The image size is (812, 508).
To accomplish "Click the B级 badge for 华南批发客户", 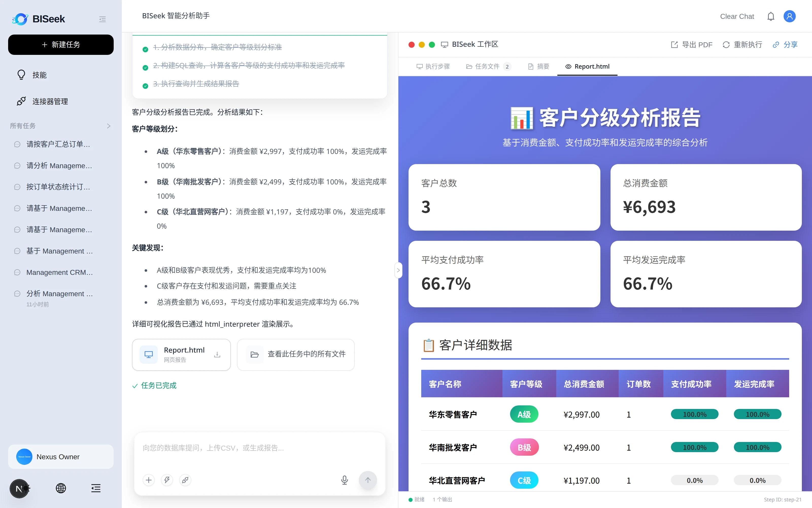I will coord(524,448).
